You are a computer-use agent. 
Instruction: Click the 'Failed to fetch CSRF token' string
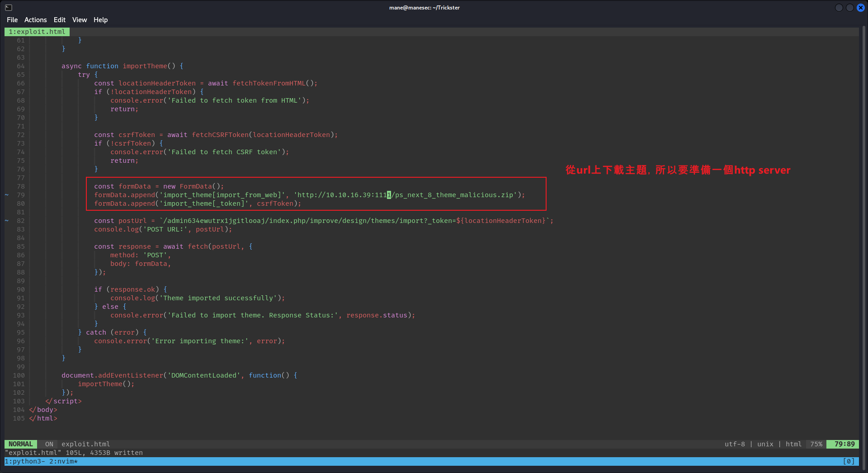point(224,152)
